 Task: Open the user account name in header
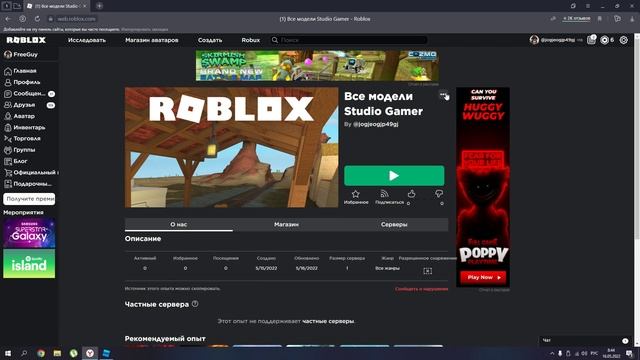tap(558, 40)
